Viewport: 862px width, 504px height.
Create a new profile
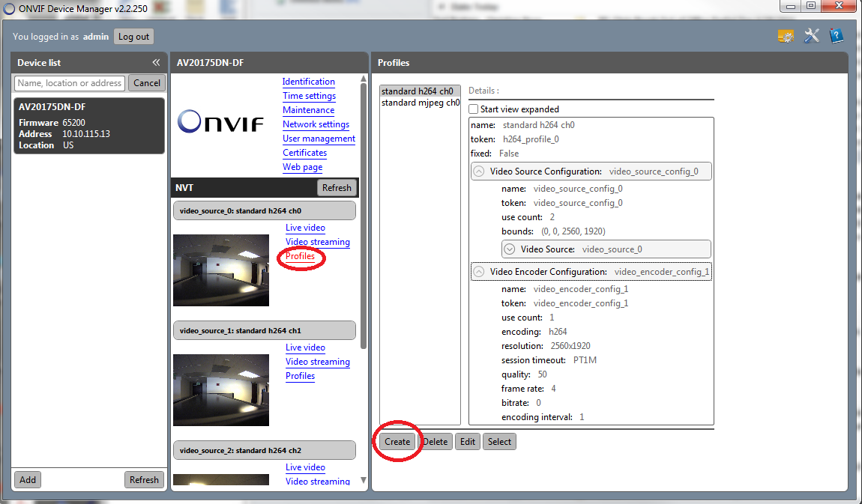pyautogui.click(x=397, y=441)
